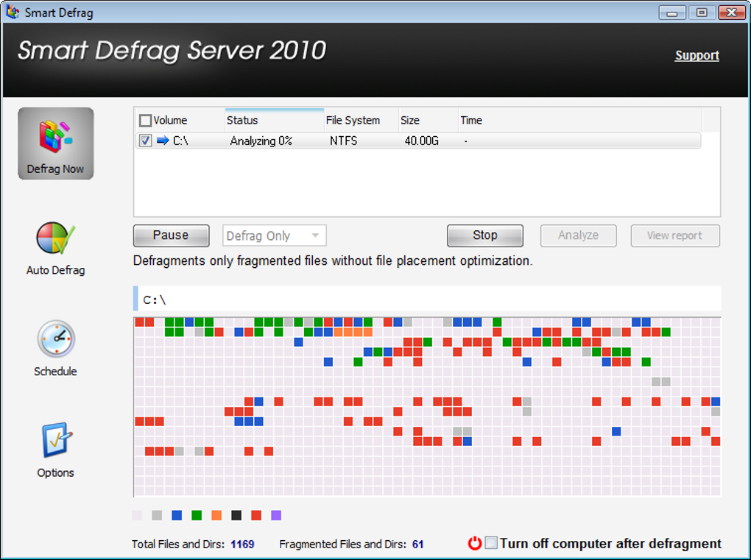Viewport: 751px width, 560px height.
Task: Click the light pink legend swatch
Action: pyautogui.click(x=137, y=515)
